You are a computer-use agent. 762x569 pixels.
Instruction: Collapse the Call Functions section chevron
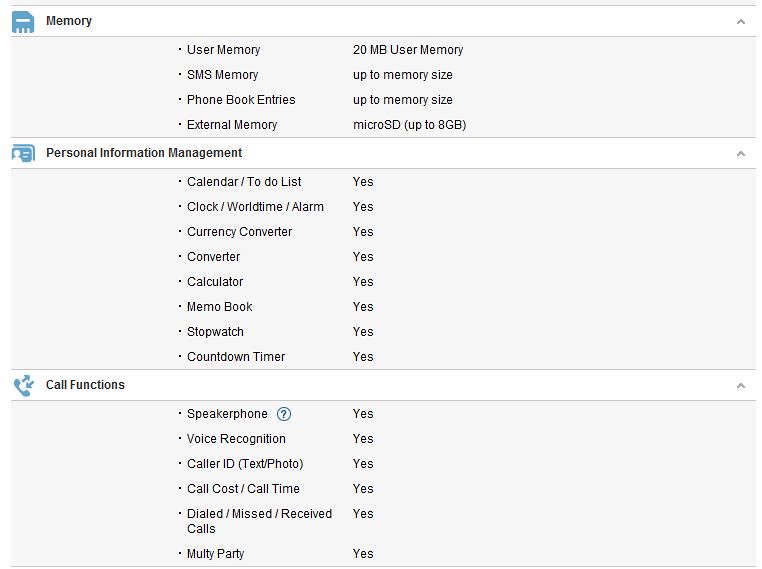click(741, 386)
